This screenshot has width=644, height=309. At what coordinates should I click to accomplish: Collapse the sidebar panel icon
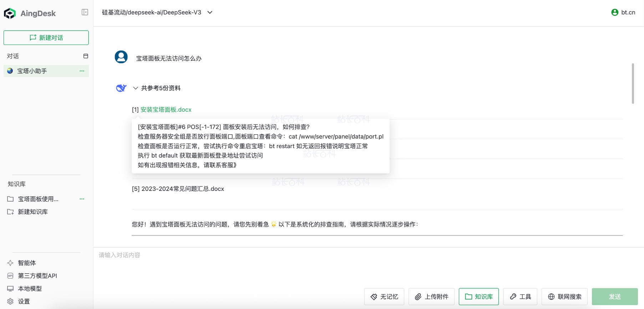tap(85, 12)
